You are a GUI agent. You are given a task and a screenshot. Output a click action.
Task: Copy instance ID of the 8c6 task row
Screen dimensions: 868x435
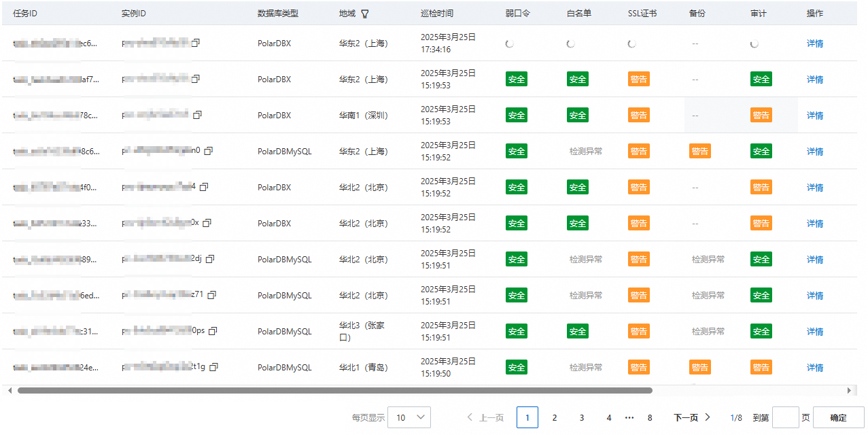coord(209,151)
